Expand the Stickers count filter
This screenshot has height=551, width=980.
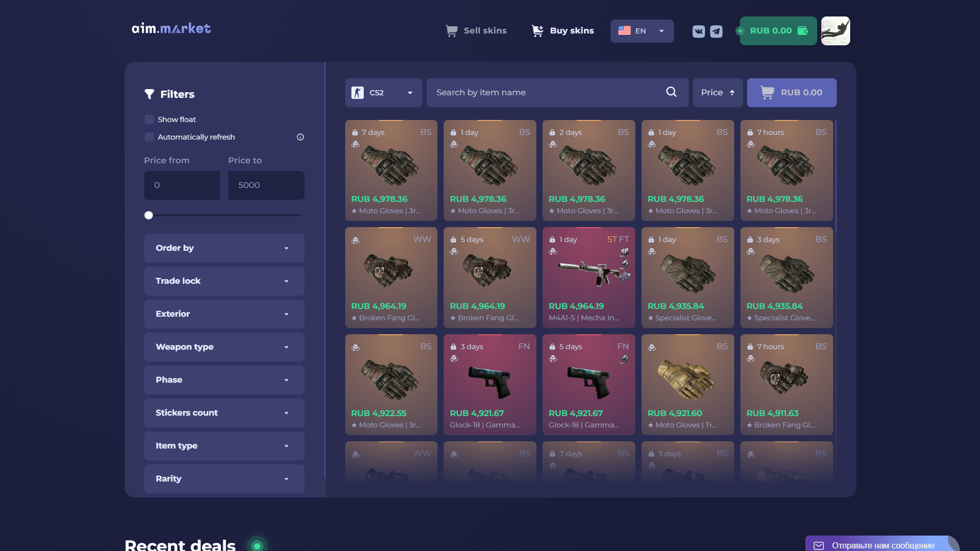point(224,413)
